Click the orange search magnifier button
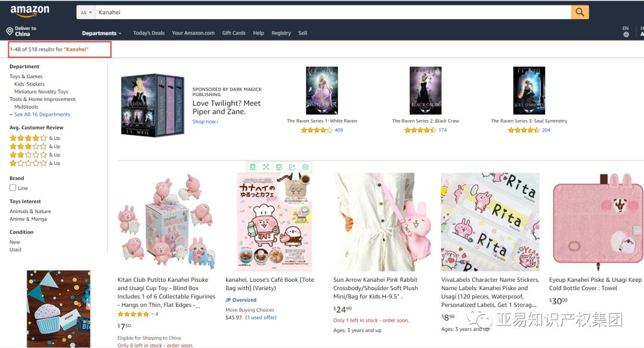 click(x=580, y=13)
